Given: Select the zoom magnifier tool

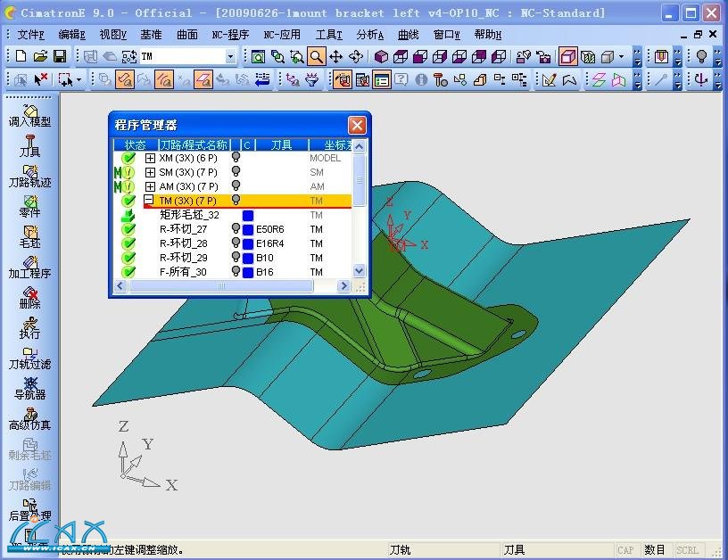Looking at the screenshot, I should pyautogui.click(x=316, y=56).
